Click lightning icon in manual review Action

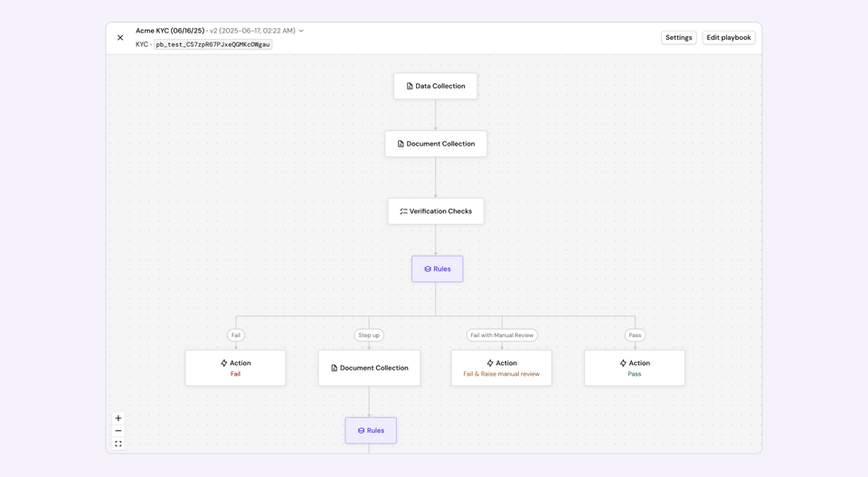(x=490, y=363)
